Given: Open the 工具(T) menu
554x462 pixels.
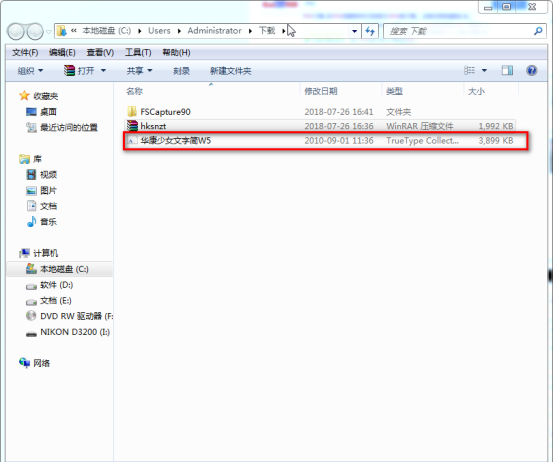Looking at the screenshot, I should coord(138,53).
